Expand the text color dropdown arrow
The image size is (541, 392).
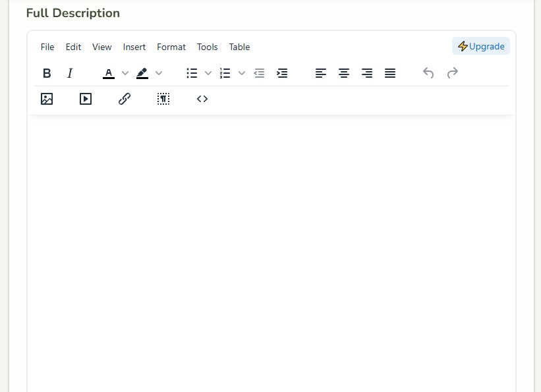(125, 73)
